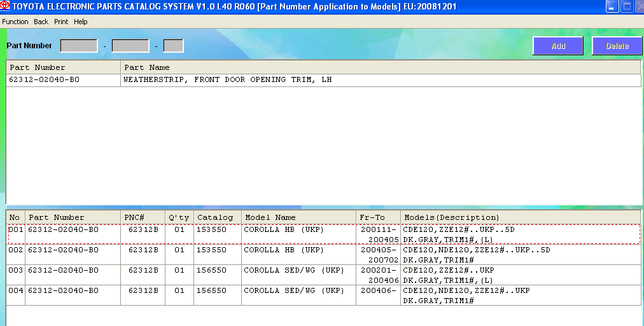Click the Add button
The image size is (644, 326).
[558, 46]
